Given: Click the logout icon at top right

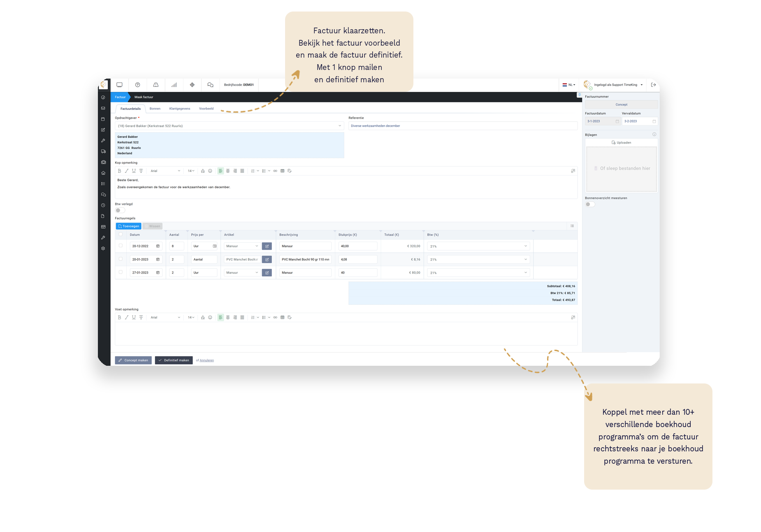Looking at the screenshot, I should click(x=653, y=85).
